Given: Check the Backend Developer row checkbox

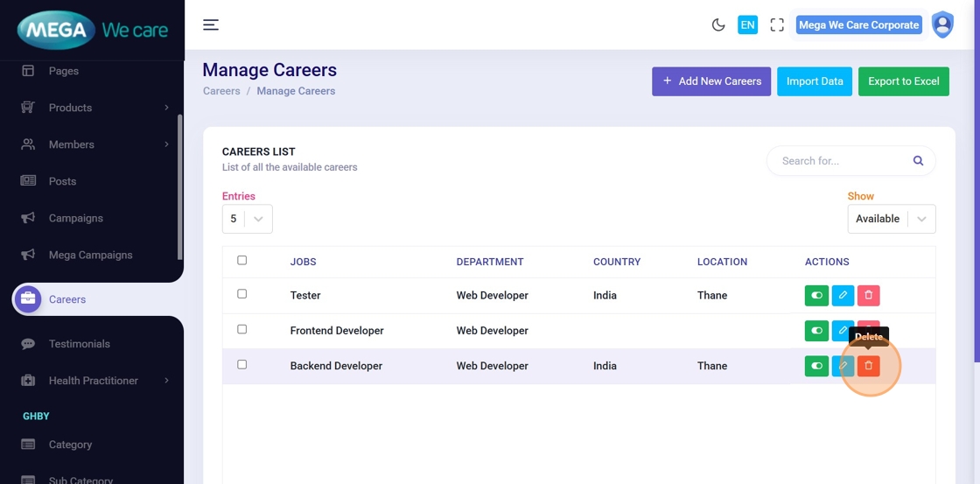Looking at the screenshot, I should (x=242, y=364).
